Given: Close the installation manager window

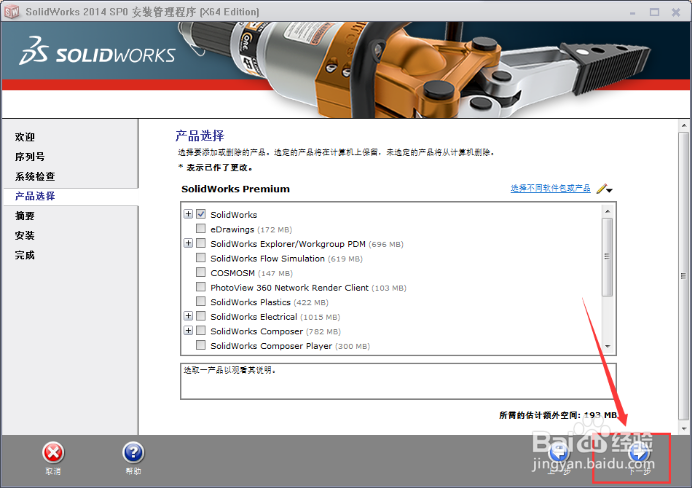Looking at the screenshot, I should tap(676, 12).
